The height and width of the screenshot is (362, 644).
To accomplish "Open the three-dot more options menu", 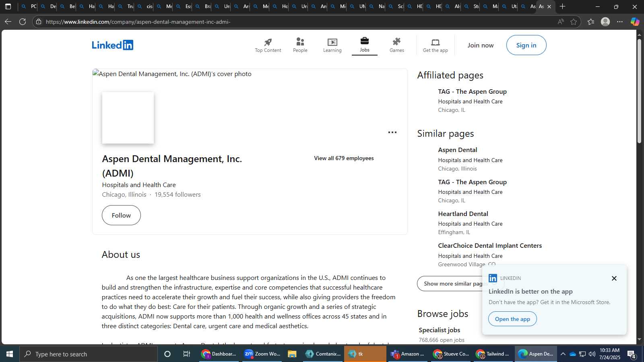I will point(392,132).
